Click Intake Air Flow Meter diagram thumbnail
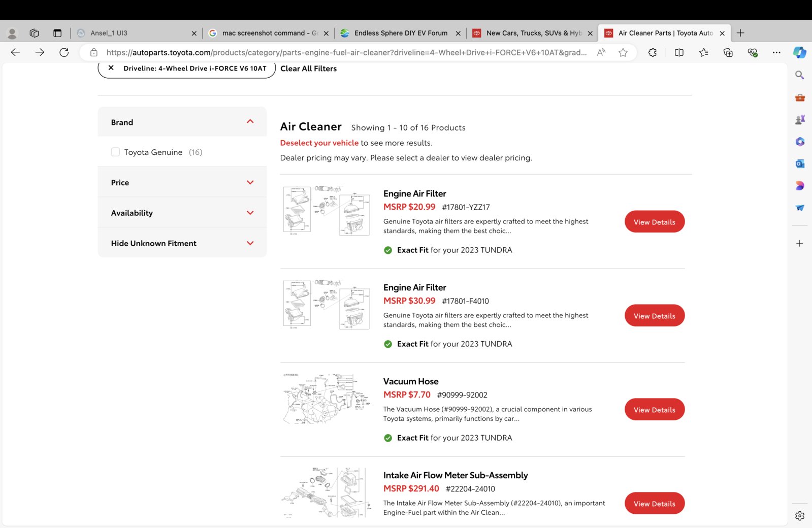This screenshot has height=528, width=812. point(327,492)
